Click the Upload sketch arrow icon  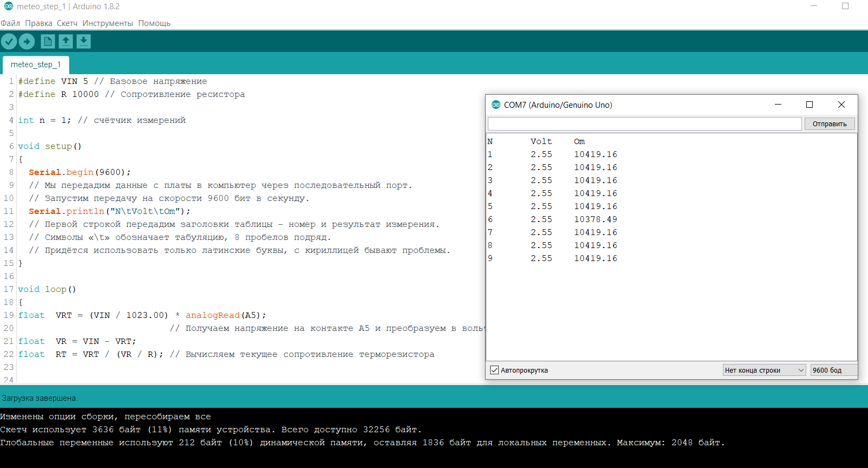[x=27, y=41]
